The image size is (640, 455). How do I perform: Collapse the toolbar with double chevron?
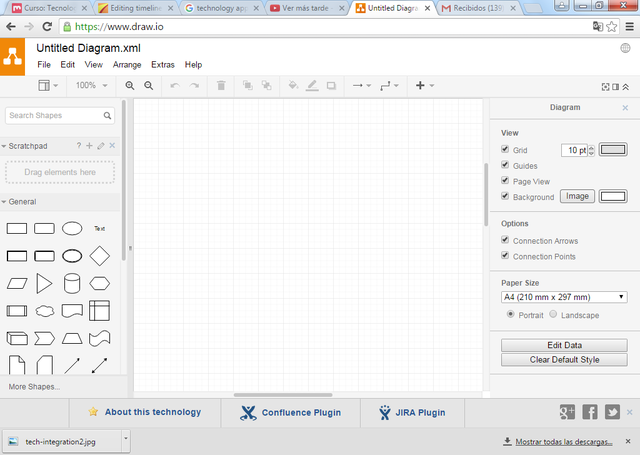pyautogui.click(x=626, y=87)
